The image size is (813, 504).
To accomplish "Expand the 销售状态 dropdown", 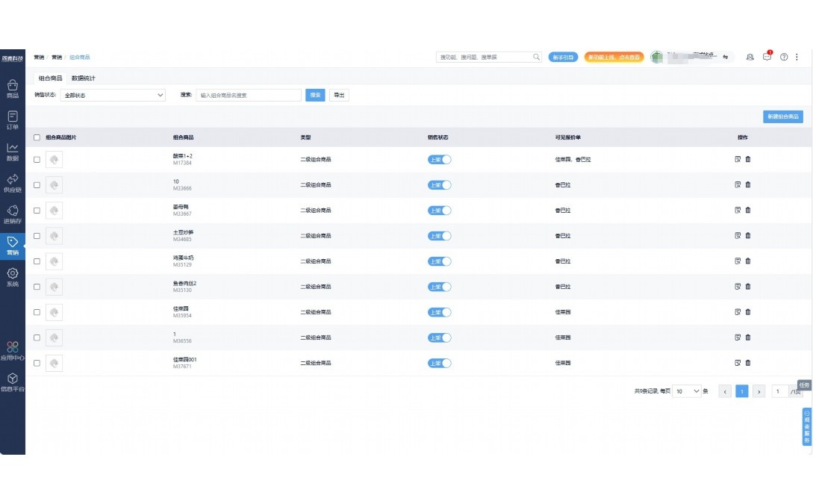I will (x=113, y=96).
